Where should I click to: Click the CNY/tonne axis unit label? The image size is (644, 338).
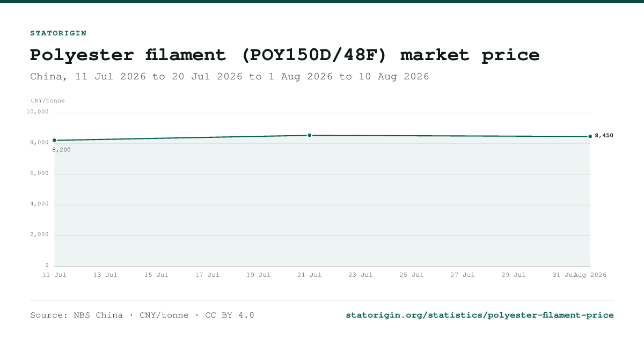(48, 100)
